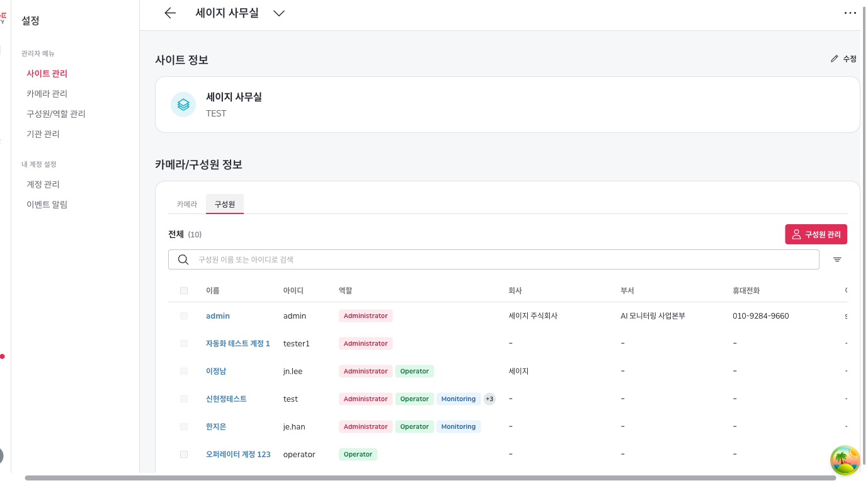Click the magnifier search icon
The image size is (868, 483).
(183, 259)
